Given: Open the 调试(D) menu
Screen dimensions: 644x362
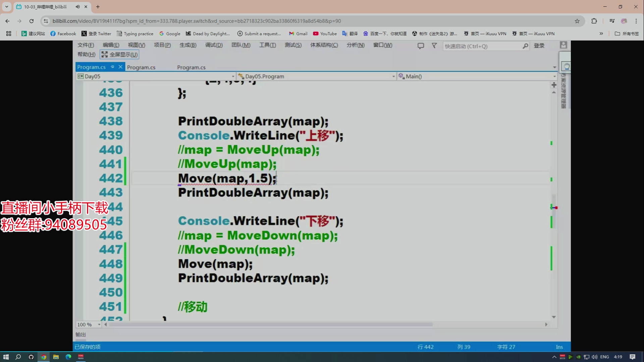Looking at the screenshot, I should [214, 45].
